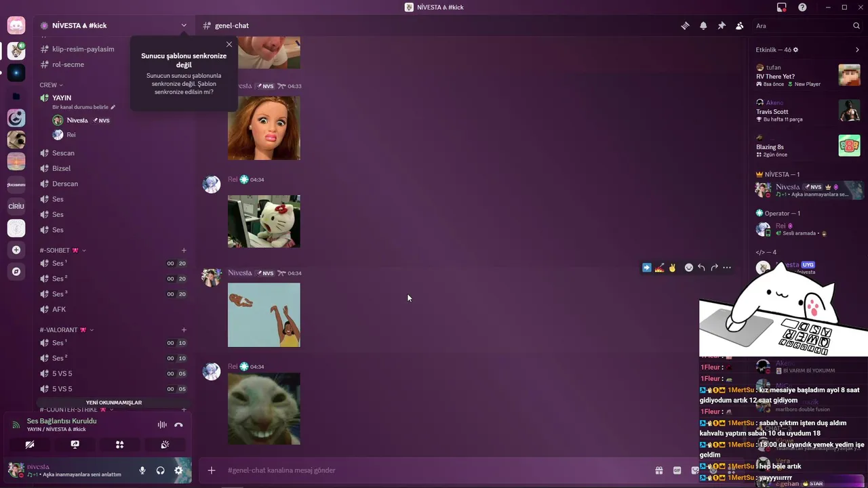
Task: Open nivesta user profile panel
Action: click(68, 470)
